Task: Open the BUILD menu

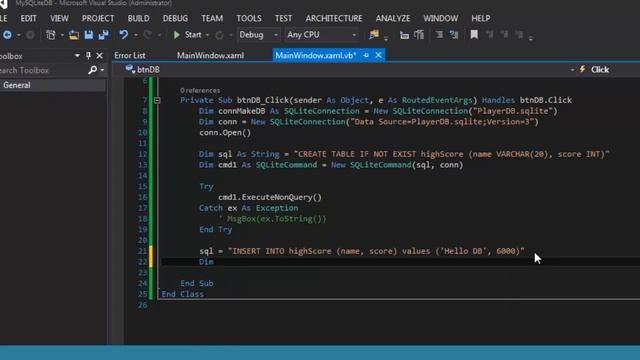Action: click(138, 18)
